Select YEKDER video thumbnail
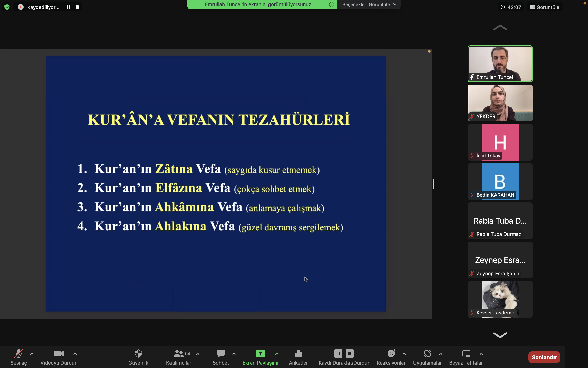 pos(500,103)
